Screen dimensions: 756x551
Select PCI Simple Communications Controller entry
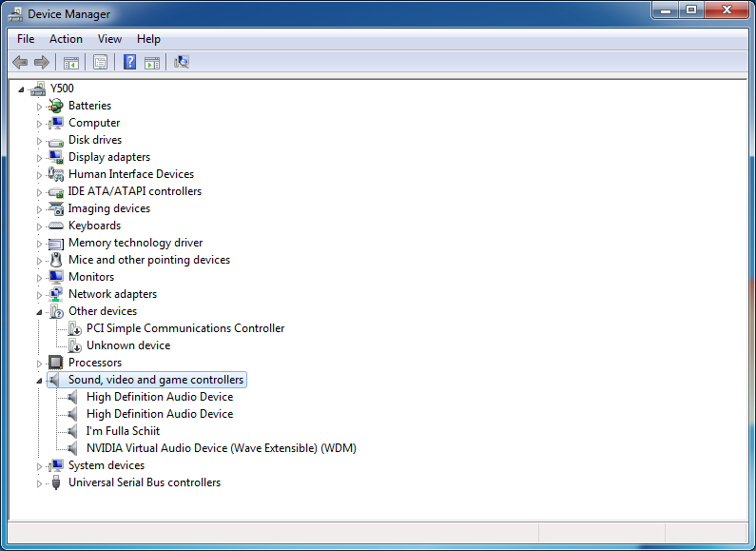tap(185, 328)
